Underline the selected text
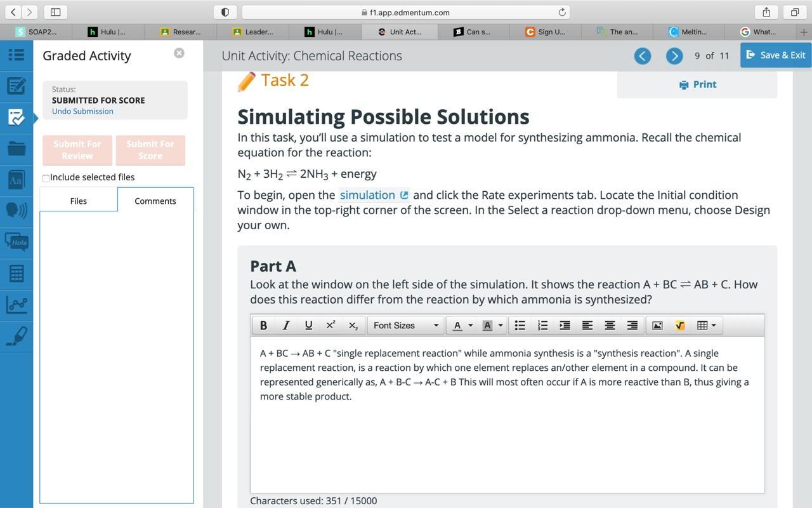The image size is (812, 508). coord(308,325)
